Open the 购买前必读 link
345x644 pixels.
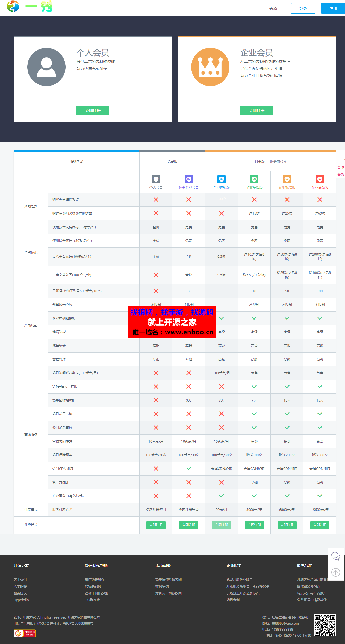click(278, 162)
